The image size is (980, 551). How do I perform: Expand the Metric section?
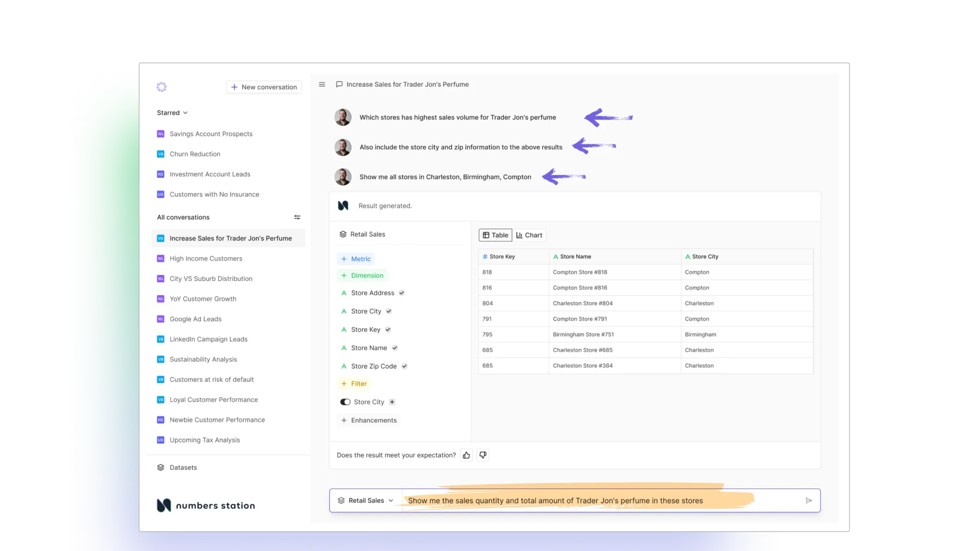[356, 259]
